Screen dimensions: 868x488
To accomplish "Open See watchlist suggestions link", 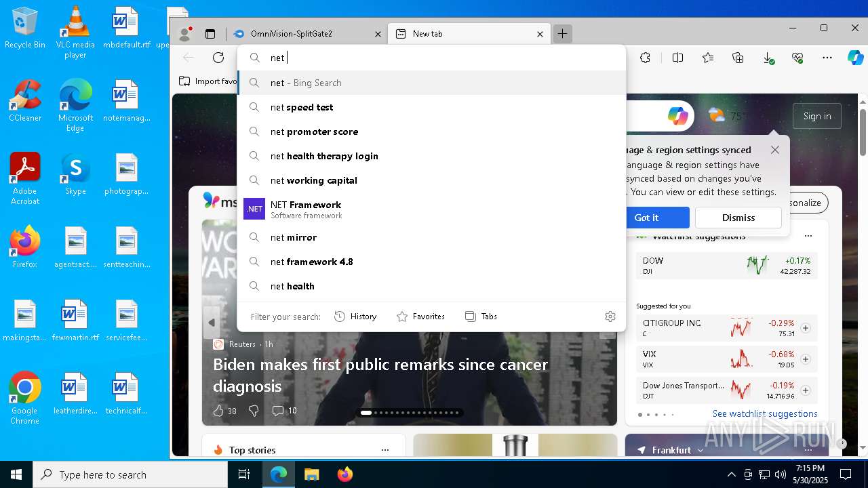I will pyautogui.click(x=765, y=413).
